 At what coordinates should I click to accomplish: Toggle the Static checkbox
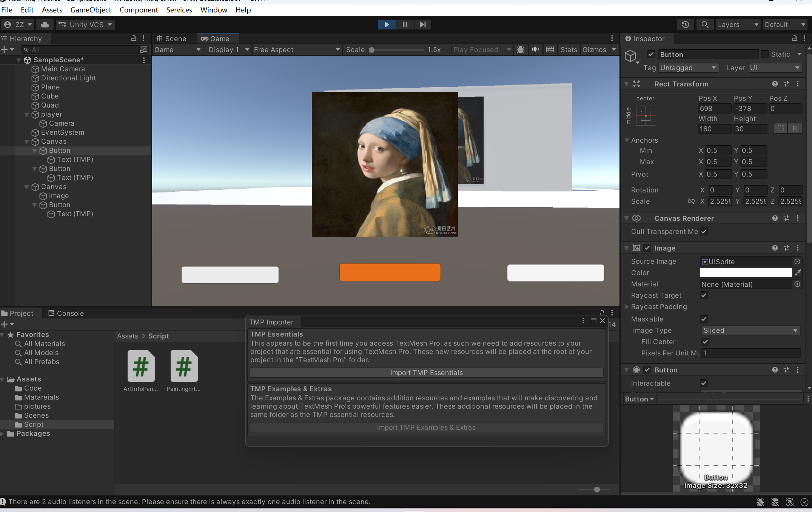point(765,54)
